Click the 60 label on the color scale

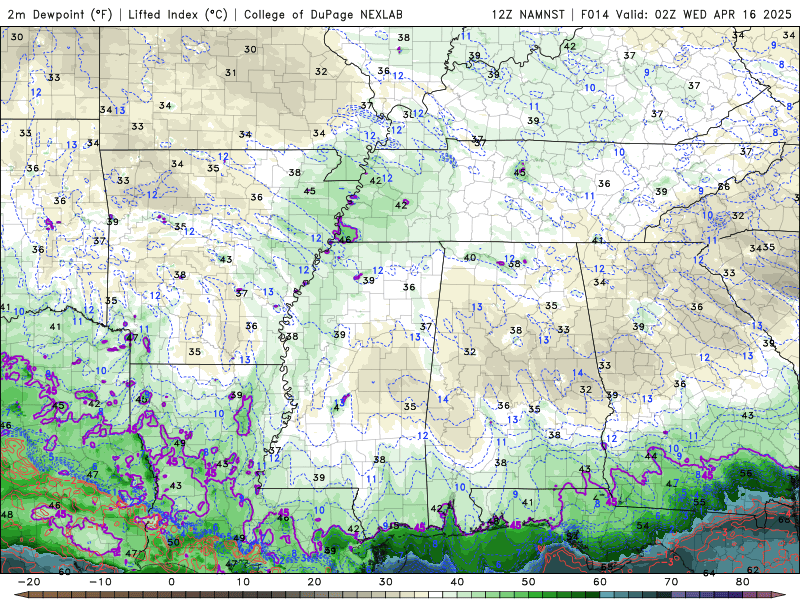600,582
